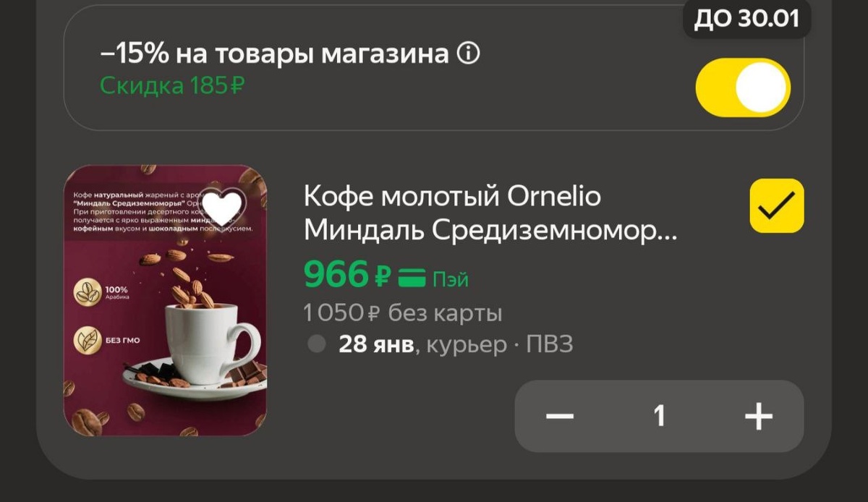Viewport: 868px width, 502px height.
Task: Open the Ornelio coffee product image
Action: coord(165,300)
